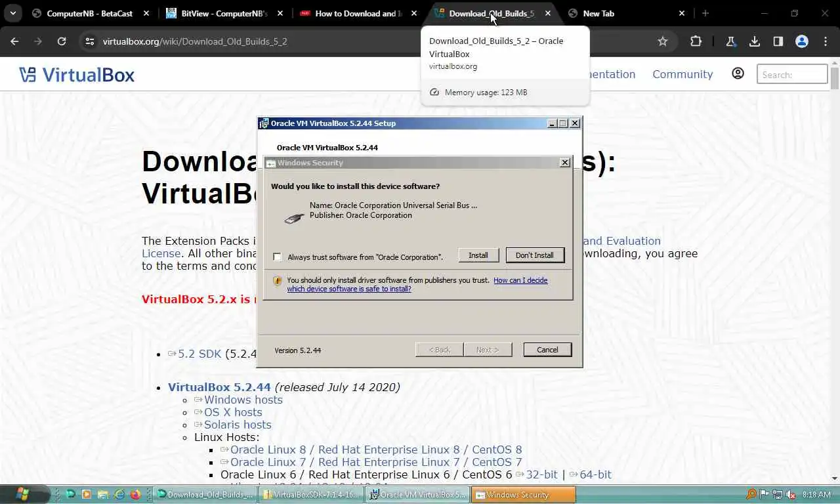Screen dimensions: 840x504
Task: Go back in the browser
Action: pyautogui.click(x=14, y=41)
